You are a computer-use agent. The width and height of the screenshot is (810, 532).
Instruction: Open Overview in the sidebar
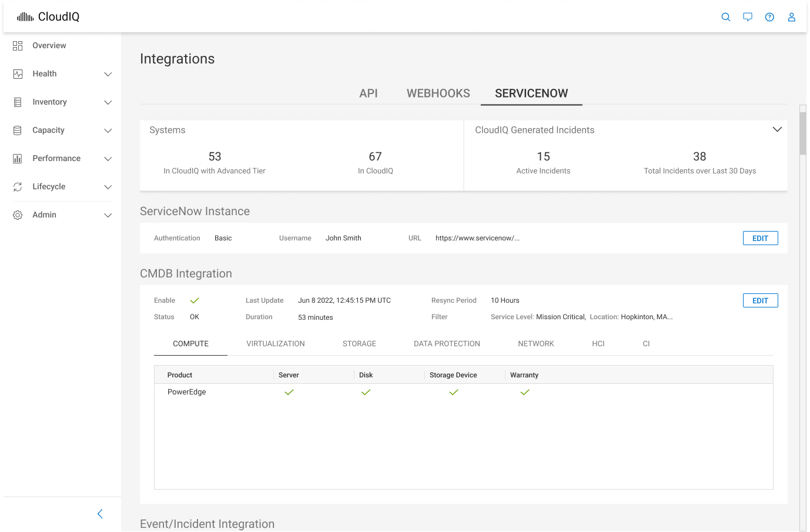coord(49,46)
